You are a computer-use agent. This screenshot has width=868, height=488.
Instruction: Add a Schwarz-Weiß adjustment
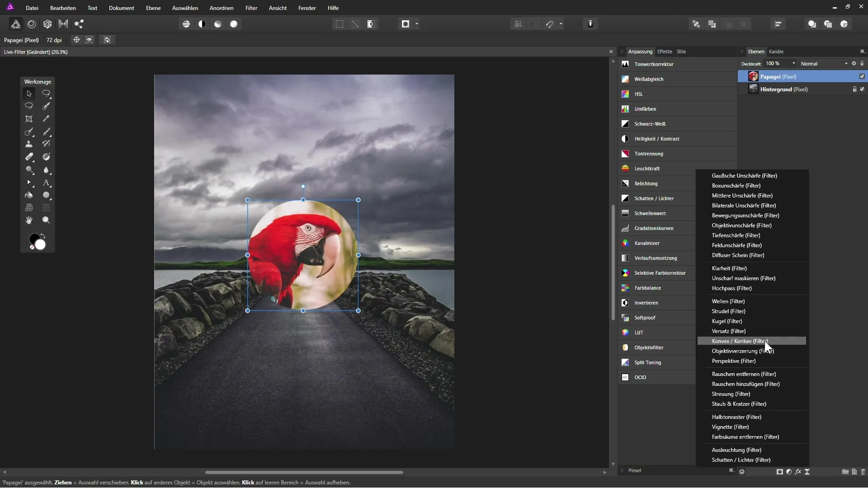click(x=677, y=124)
